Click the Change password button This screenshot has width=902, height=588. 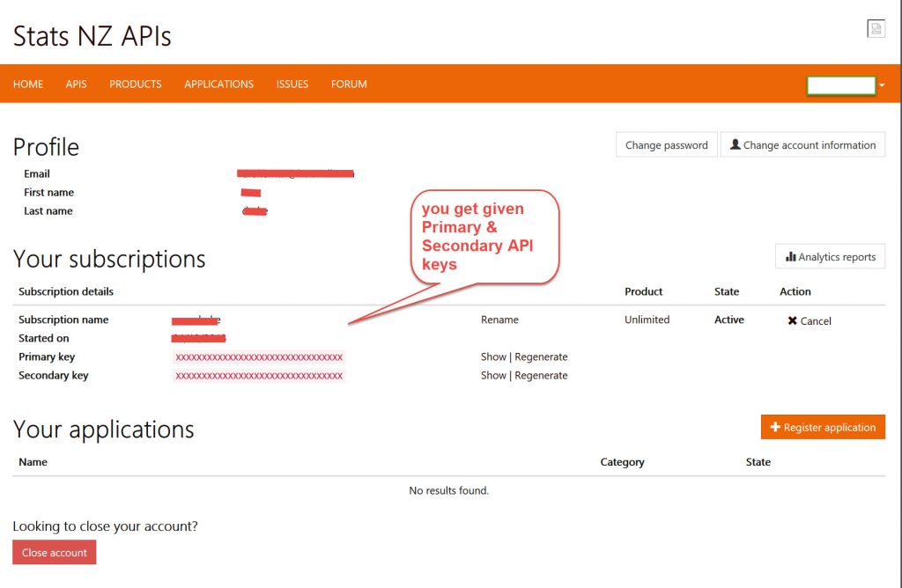[x=666, y=145]
